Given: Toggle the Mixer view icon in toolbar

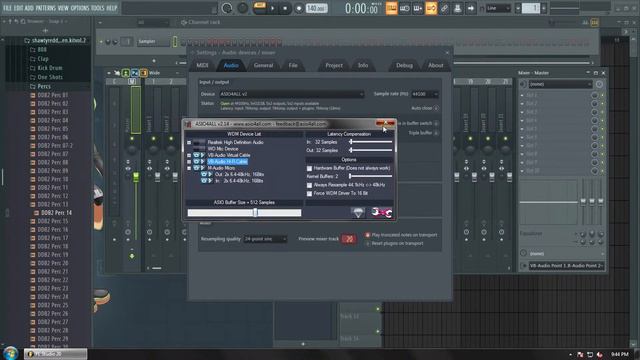Looking at the screenshot, I should point(431,8).
